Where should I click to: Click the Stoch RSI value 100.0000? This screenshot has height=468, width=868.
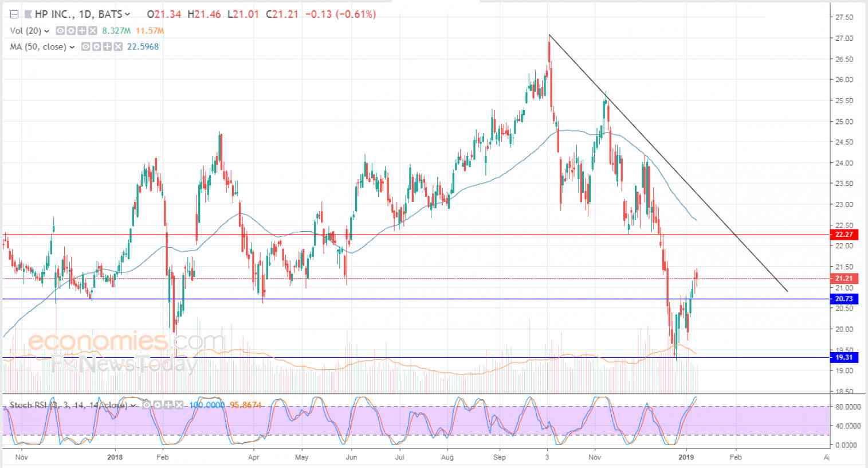207,405
